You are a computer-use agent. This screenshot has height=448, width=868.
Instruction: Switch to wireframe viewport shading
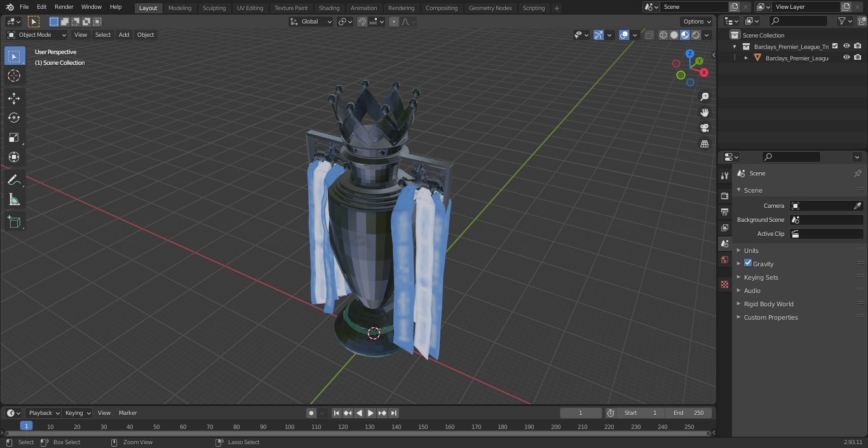tap(663, 35)
